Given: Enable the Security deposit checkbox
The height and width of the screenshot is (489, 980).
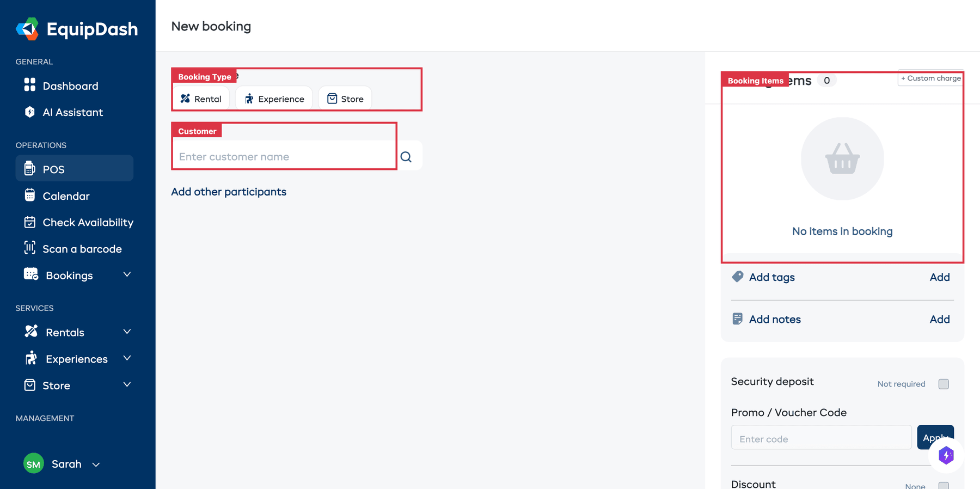Looking at the screenshot, I should point(944,384).
